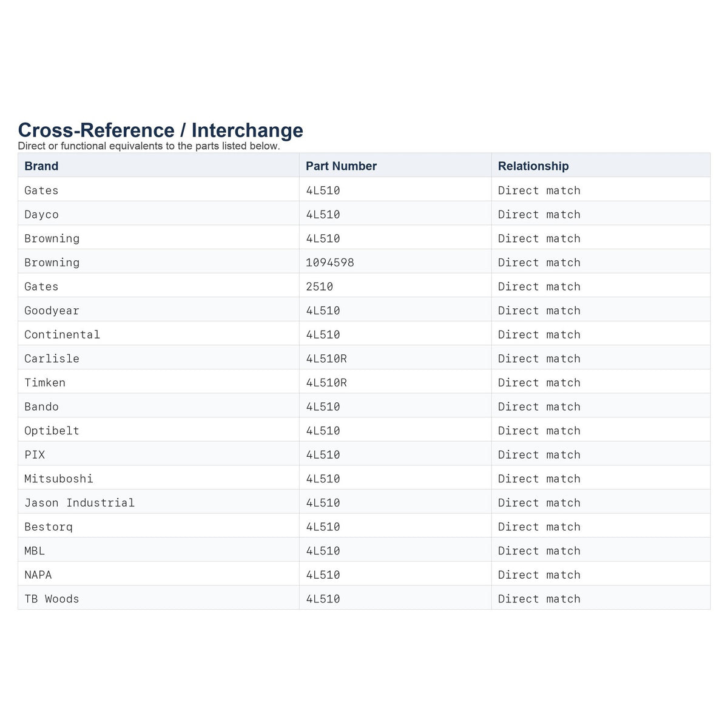728x728 pixels.
Task: Click the Cross-Reference / Interchange heading
Action: (x=161, y=130)
